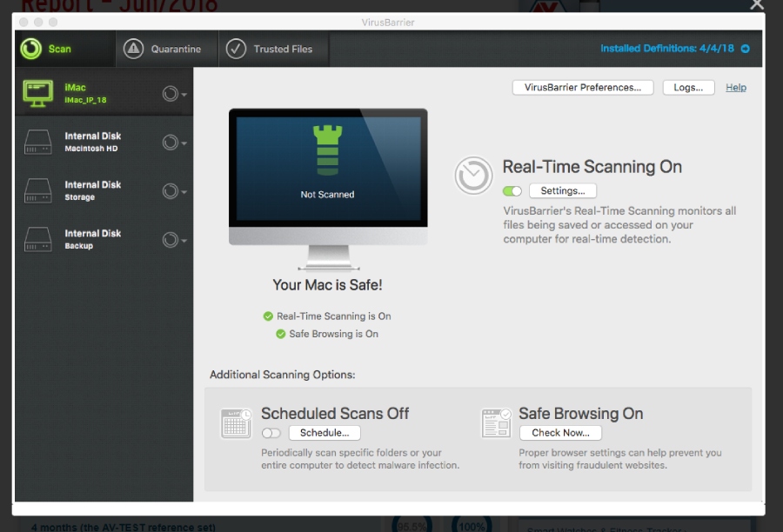Click the green iMac monitor icon
Viewport: 783px width, 532px height.
[38, 93]
